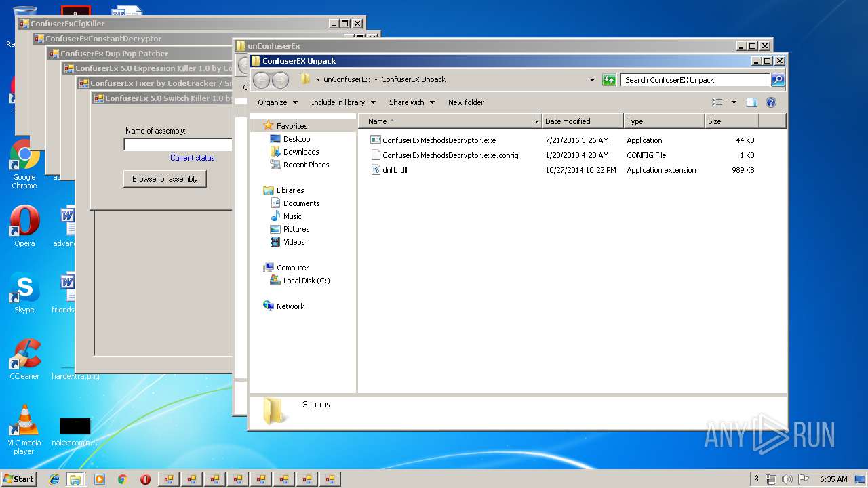Activate ConfuserEx Dup Pop Patcher window
868x488 pixels.
click(114, 54)
